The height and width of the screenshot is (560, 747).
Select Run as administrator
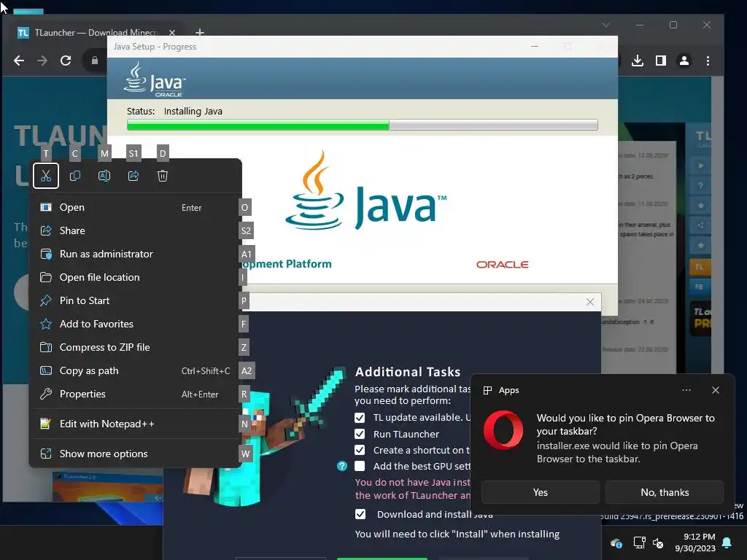[x=135, y=254]
